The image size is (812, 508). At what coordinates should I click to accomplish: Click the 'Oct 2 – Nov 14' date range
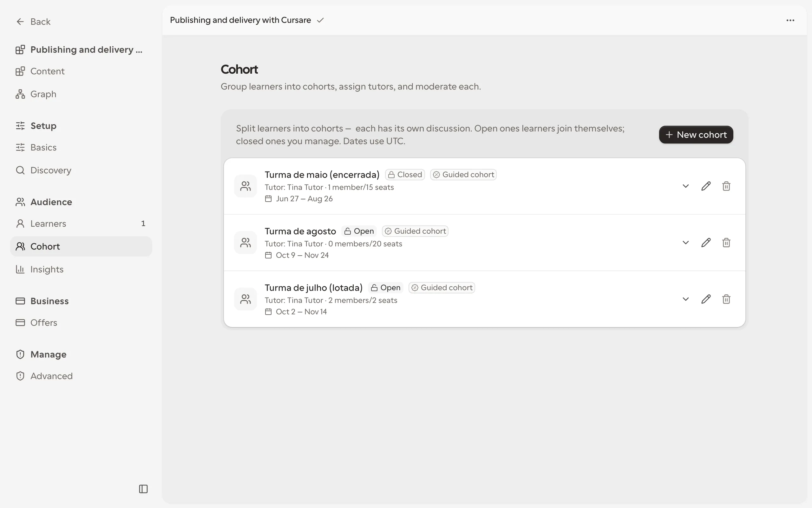[301, 311]
